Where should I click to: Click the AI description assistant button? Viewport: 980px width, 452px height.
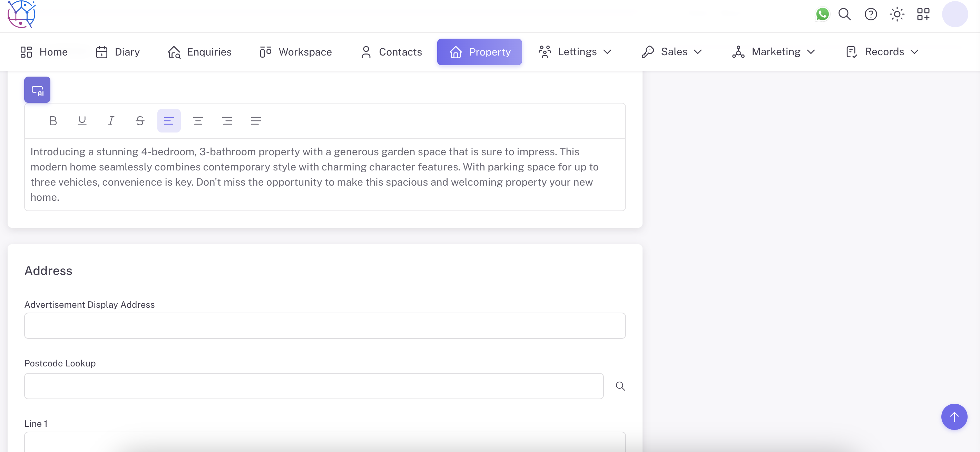click(x=37, y=89)
